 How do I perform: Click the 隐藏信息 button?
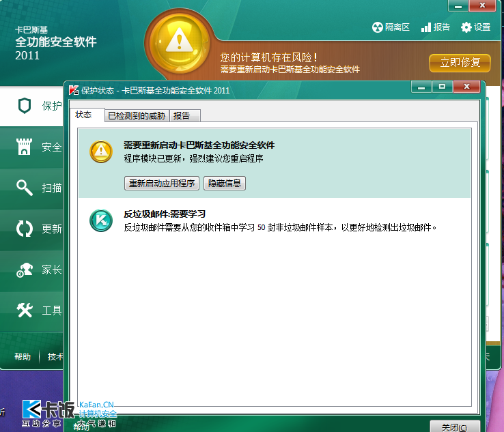coord(225,183)
